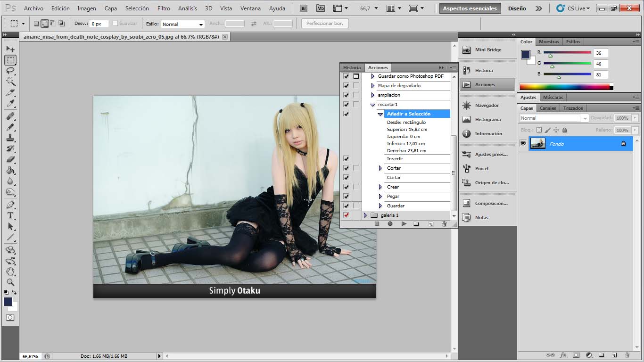Toggle check for Mapa de degradado action
The height and width of the screenshot is (362, 644).
click(x=346, y=86)
